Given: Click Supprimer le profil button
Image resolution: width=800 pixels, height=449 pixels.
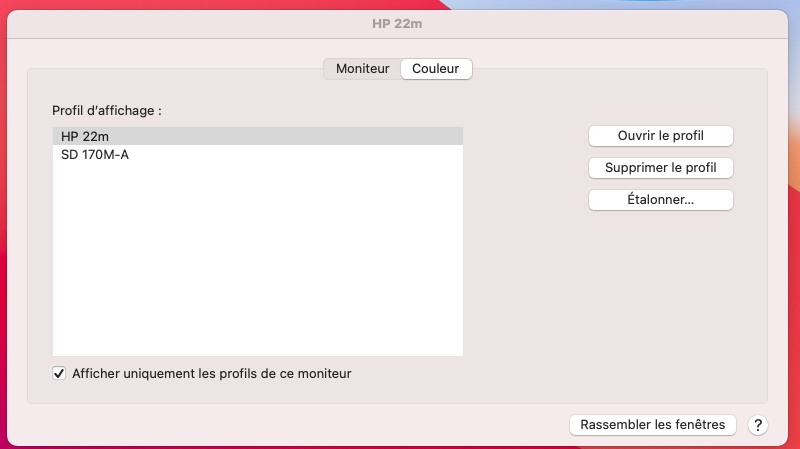Looking at the screenshot, I should pos(661,168).
